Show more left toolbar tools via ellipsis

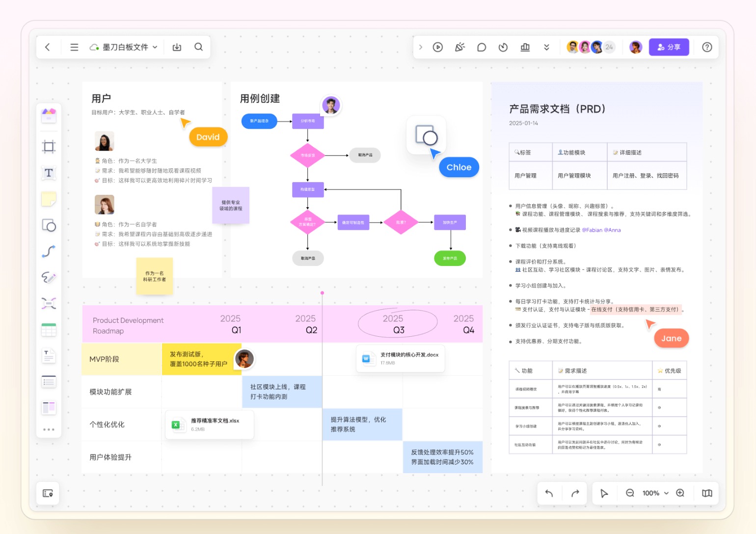coord(49,429)
